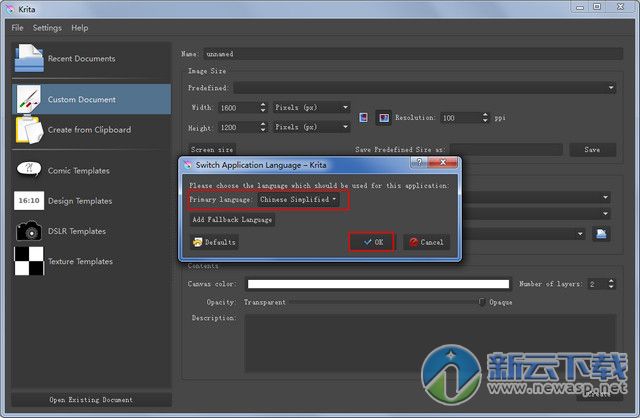Select the Texture Templates checkerboard icon
This screenshot has height=418, width=640.
(28, 261)
